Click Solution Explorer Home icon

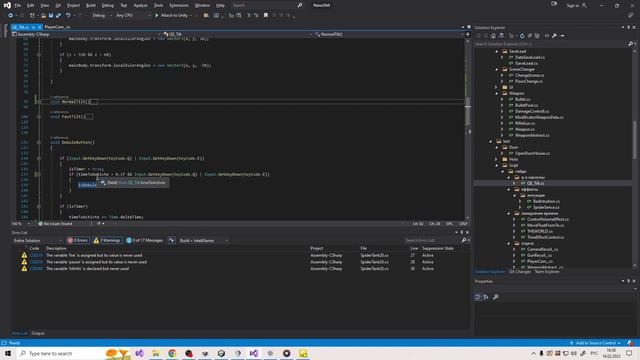[x=493, y=36]
